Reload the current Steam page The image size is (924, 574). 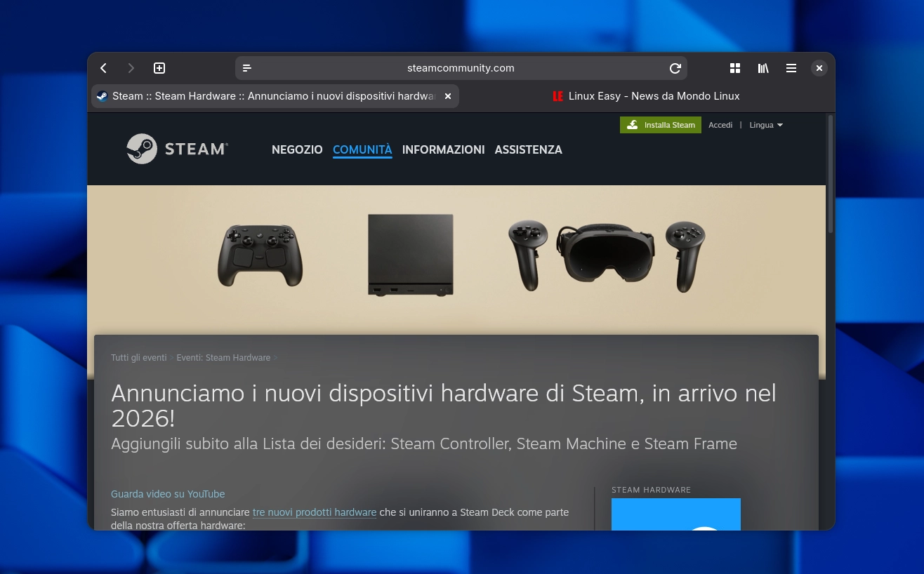point(675,68)
